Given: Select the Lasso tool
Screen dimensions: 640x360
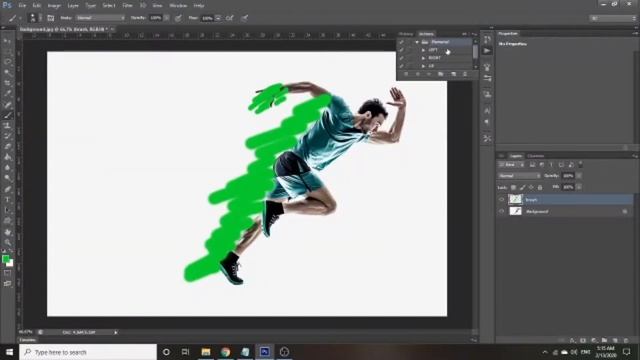Looking at the screenshot, I should pyautogui.click(x=7, y=62).
